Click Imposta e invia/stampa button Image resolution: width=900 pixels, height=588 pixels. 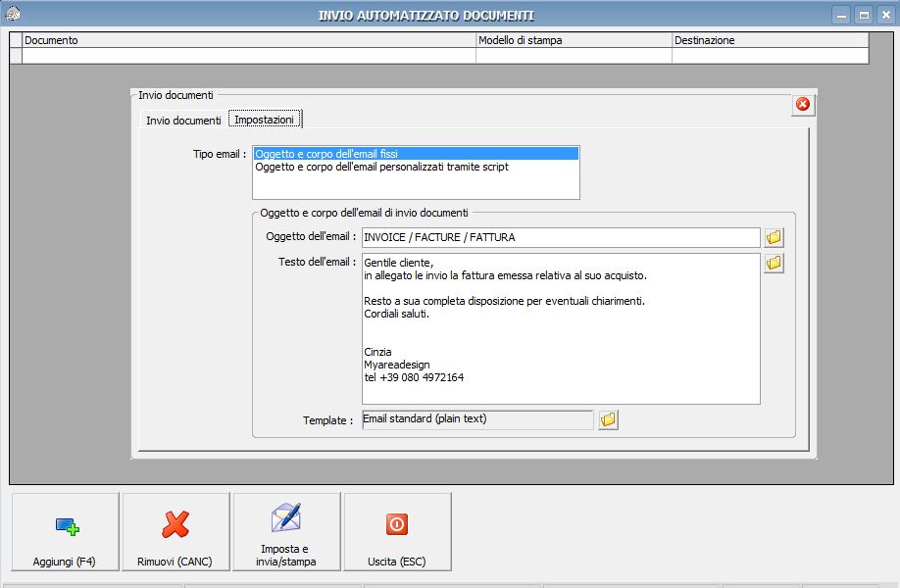tap(286, 532)
